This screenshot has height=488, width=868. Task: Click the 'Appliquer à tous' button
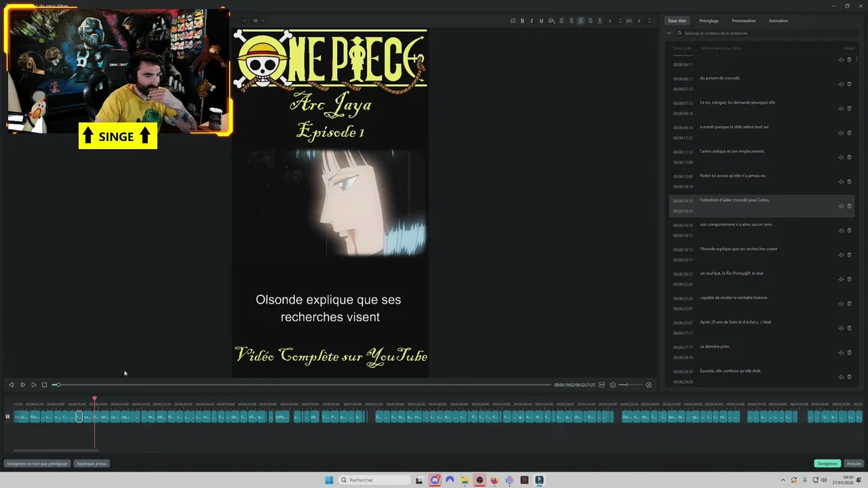click(92, 464)
